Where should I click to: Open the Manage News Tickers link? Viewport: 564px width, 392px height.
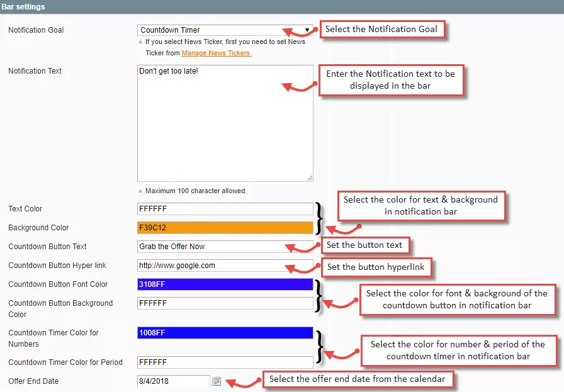(x=217, y=53)
